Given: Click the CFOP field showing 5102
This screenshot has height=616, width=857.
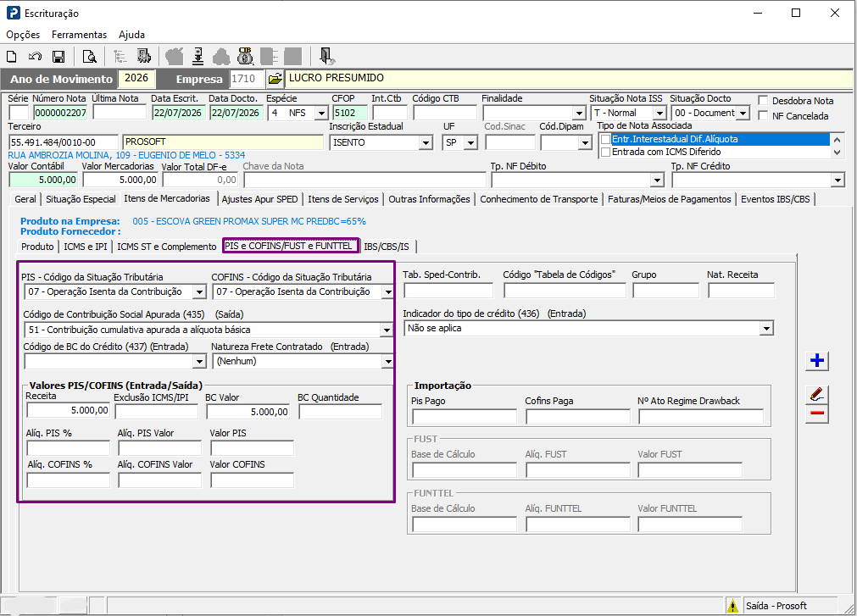Looking at the screenshot, I should [350, 113].
